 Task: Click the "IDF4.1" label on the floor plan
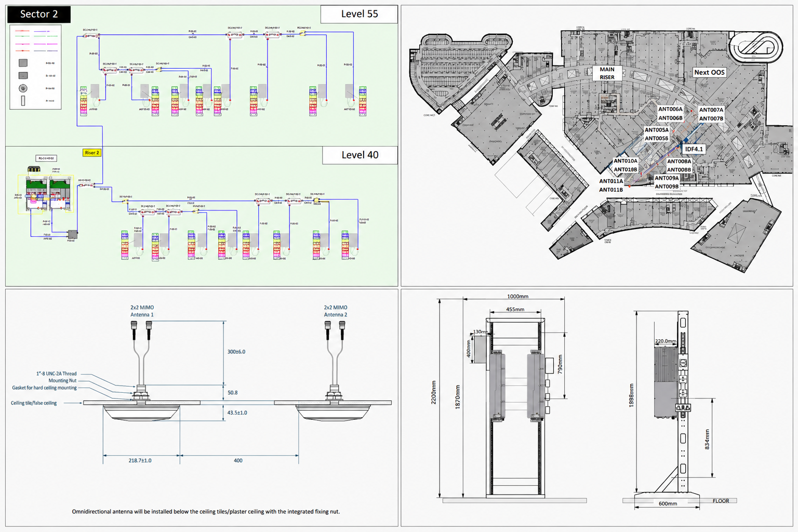694,149
